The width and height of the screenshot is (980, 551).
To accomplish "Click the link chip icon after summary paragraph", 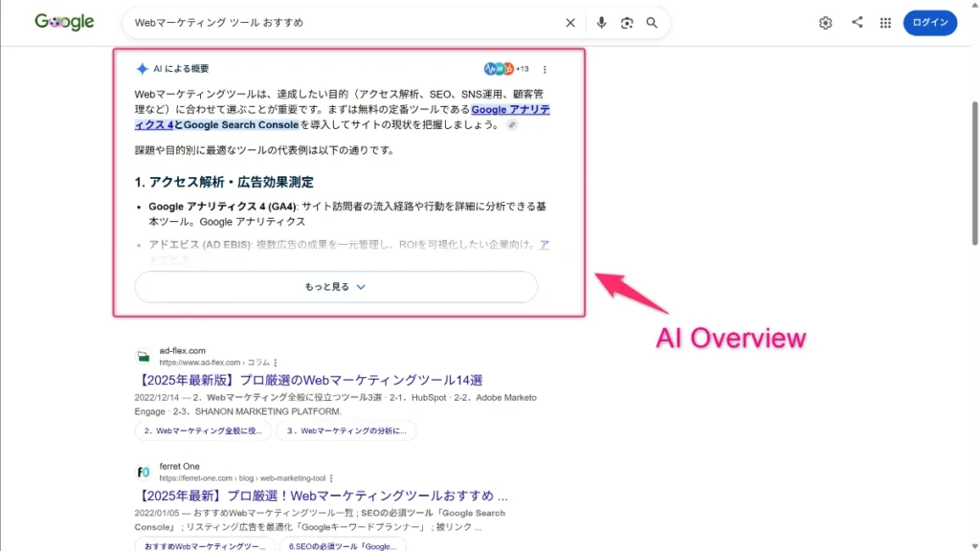I will [512, 125].
